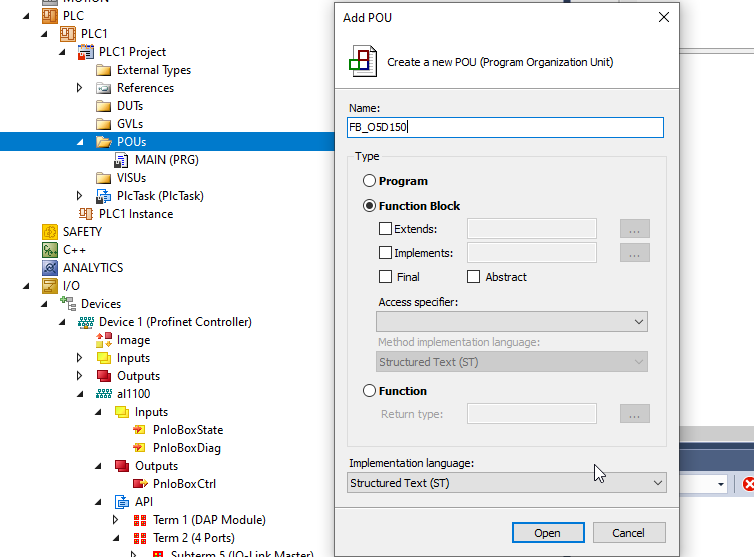The image size is (754, 557).
Task: Select the DUTs folder in tree
Action: click(x=129, y=106)
